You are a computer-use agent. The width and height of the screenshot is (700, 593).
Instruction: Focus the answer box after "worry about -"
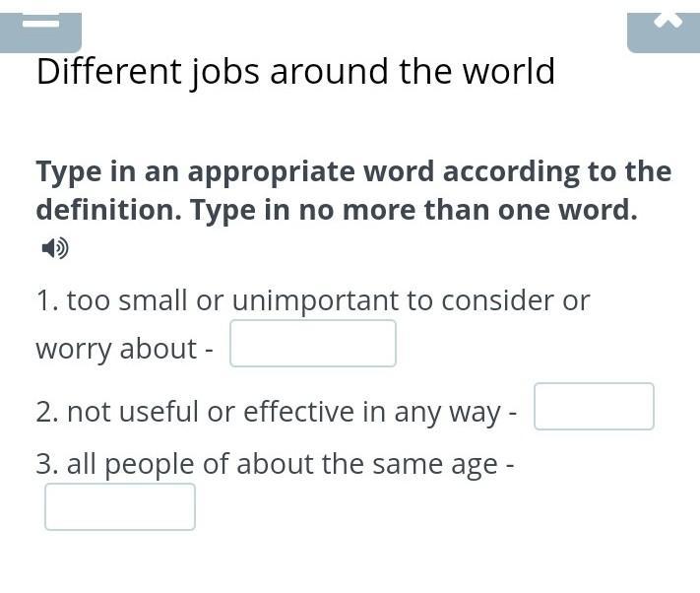313,344
